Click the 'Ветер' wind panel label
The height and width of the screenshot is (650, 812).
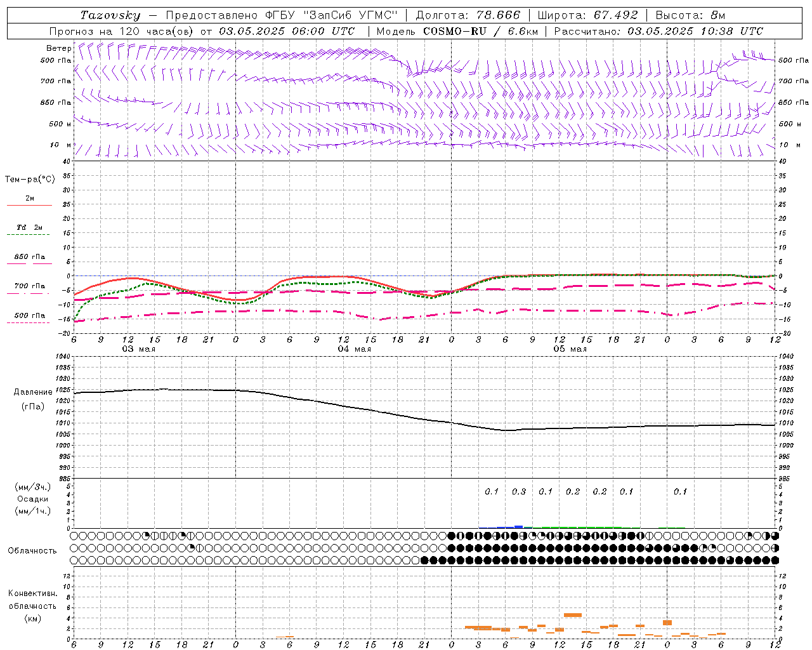pos(58,48)
